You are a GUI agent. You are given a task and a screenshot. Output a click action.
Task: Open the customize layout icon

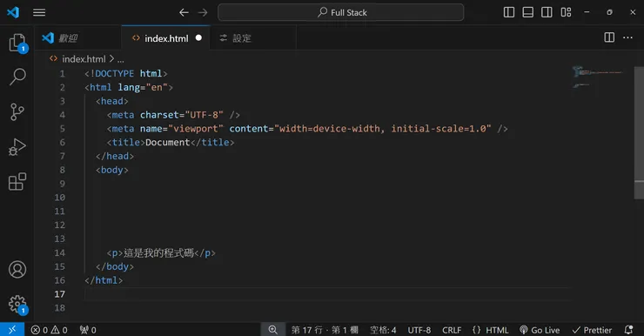pos(566,12)
